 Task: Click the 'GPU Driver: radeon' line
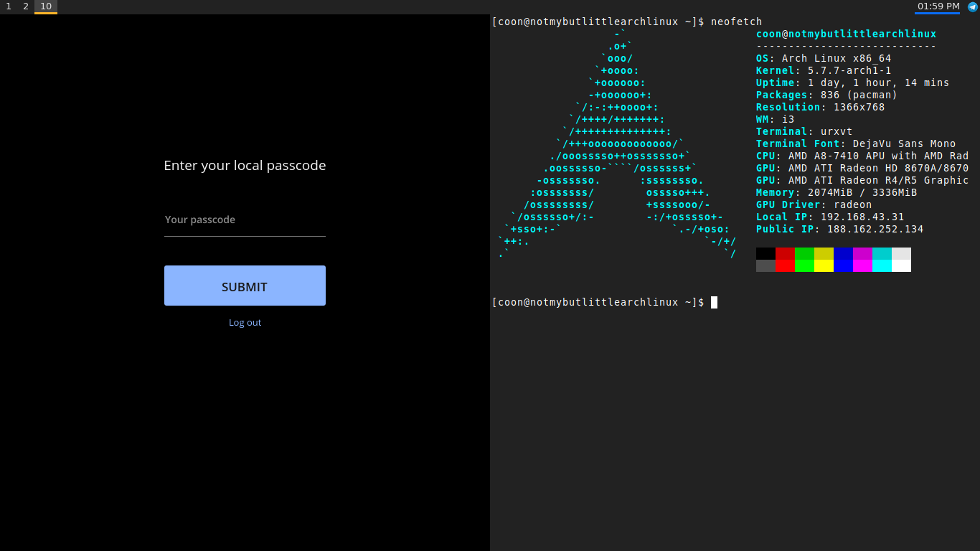pos(814,205)
